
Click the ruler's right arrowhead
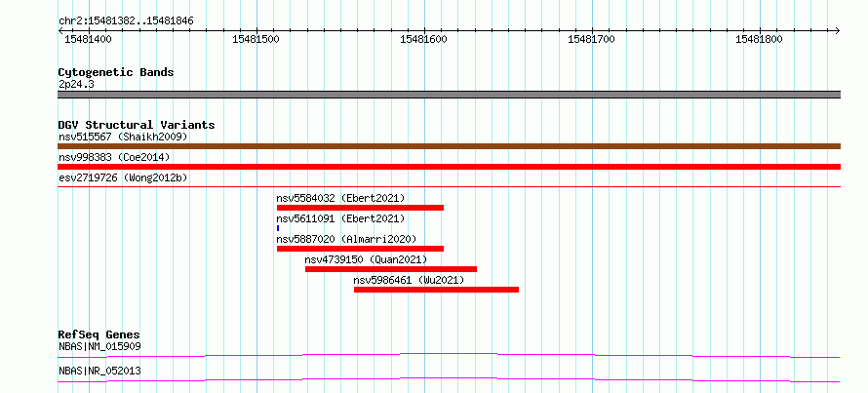coord(838,30)
